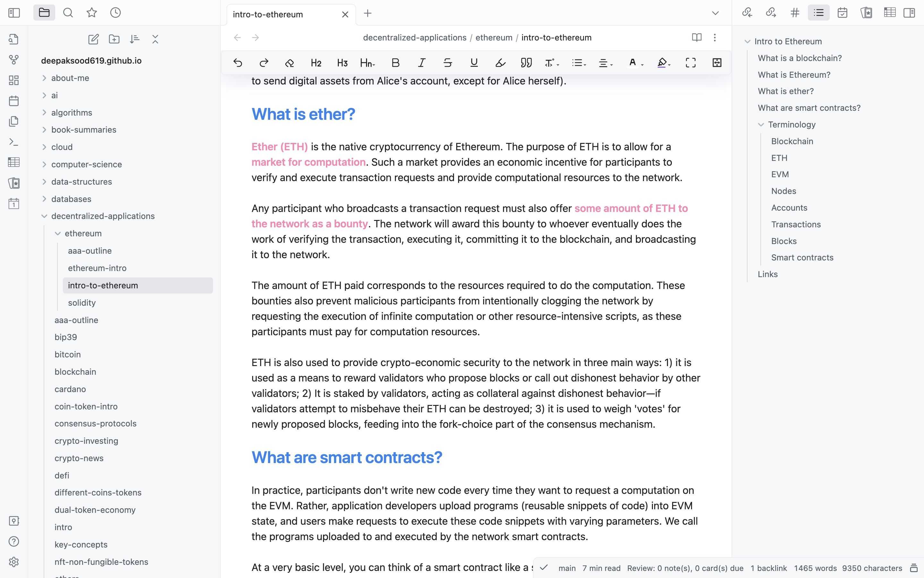
Task: Open the background highlight color picker
Action: 664,63
